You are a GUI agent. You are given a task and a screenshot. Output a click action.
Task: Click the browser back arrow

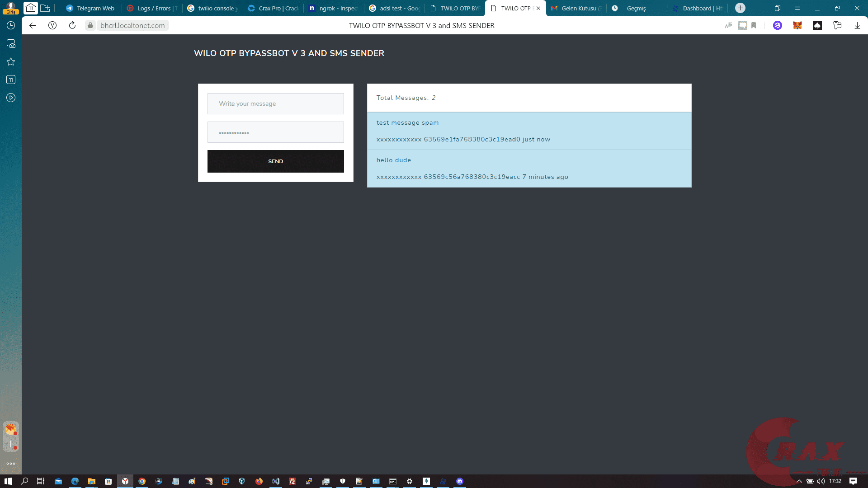(32, 25)
